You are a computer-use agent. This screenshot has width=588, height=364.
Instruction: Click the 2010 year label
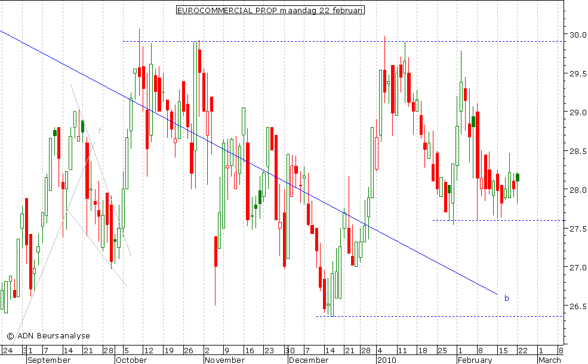(x=387, y=360)
